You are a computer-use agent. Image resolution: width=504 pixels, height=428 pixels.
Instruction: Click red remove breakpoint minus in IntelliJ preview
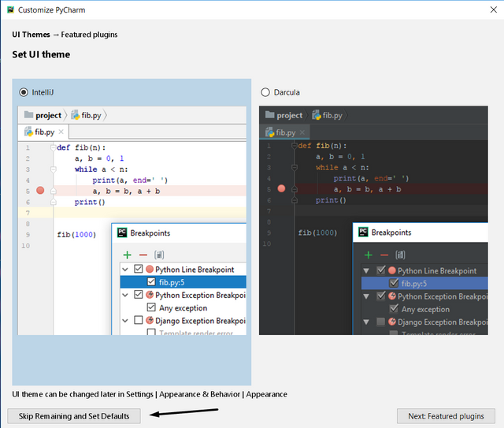click(143, 255)
